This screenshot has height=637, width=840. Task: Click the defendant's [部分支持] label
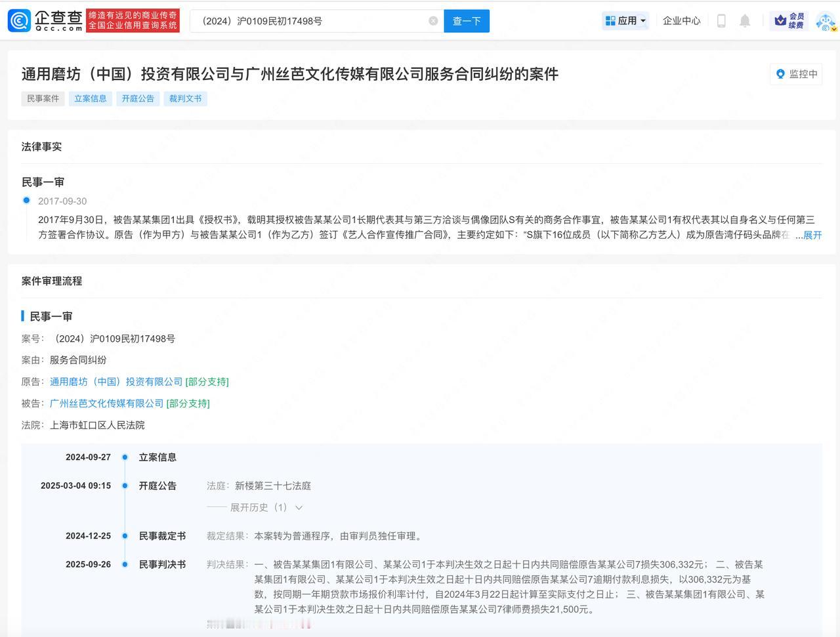[188, 403]
